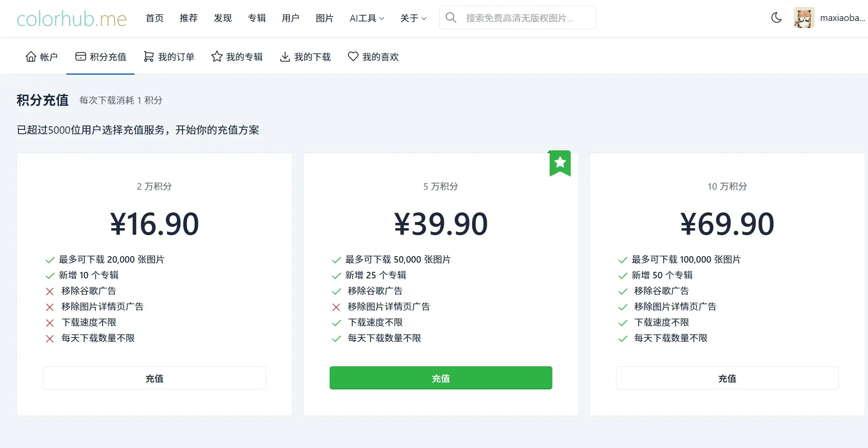Go to the 专辑 navigation item
This screenshot has width=868, height=448.
257,18
